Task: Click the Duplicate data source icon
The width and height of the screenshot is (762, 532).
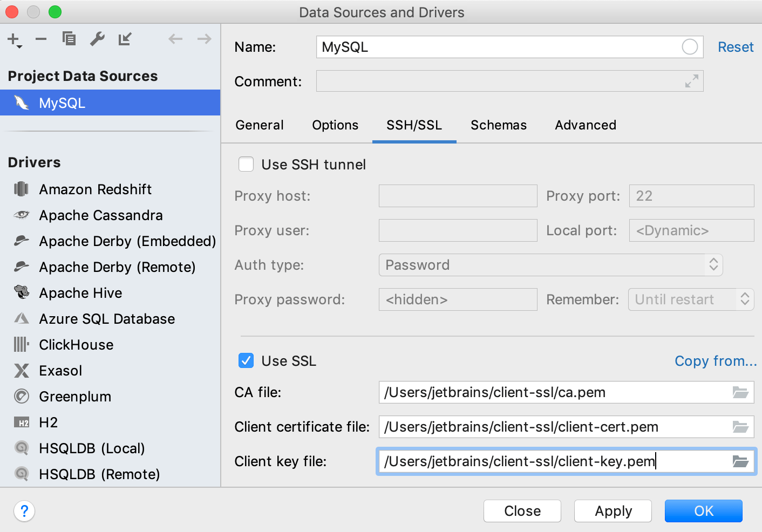Action: [69, 39]
